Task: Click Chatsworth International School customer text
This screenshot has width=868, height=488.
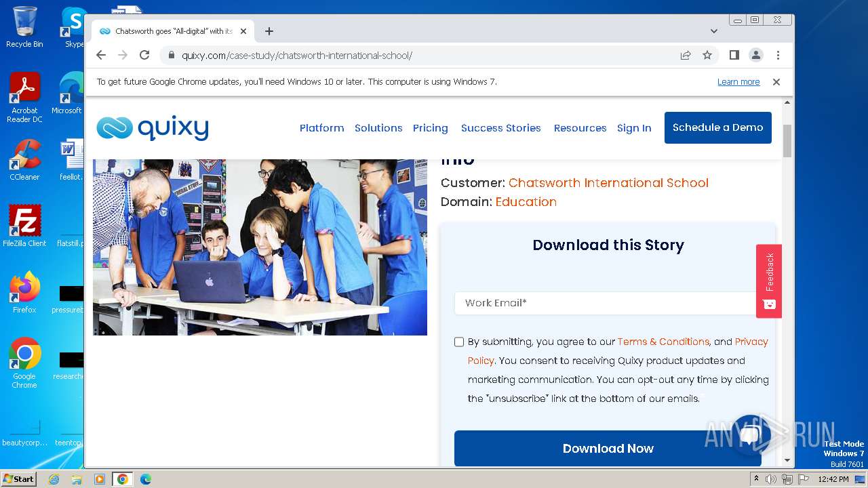Action: (608, 183)
